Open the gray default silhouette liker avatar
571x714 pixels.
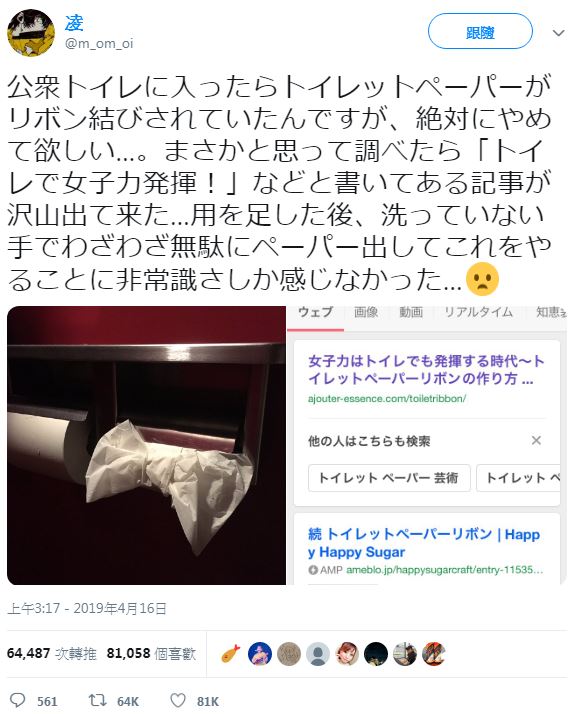(x=318, y=654)
